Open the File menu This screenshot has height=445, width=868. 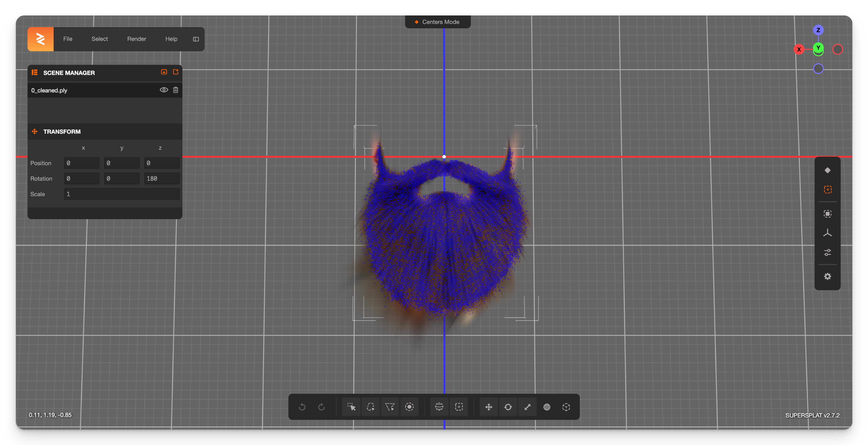tap(68, 39)
